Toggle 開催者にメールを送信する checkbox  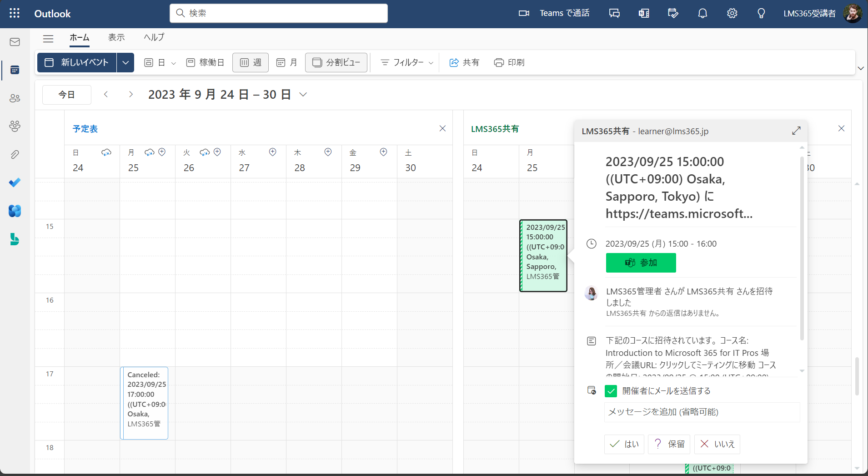point(611,391)
